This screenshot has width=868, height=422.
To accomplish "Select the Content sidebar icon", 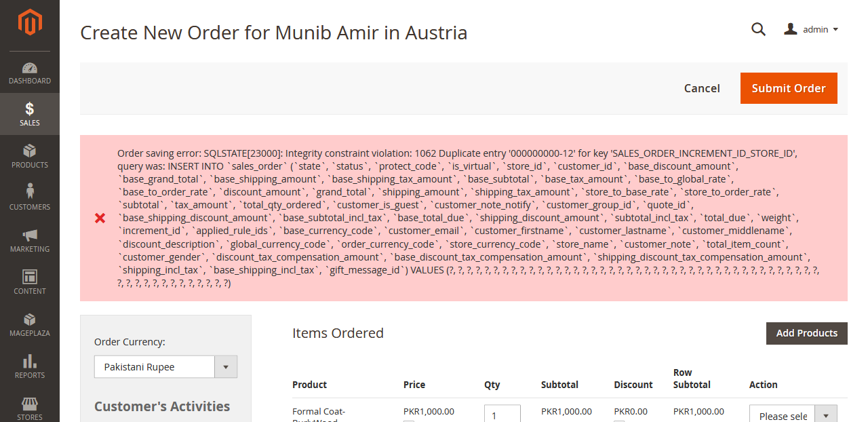I will pyautogui.click(x=30, y=282).
